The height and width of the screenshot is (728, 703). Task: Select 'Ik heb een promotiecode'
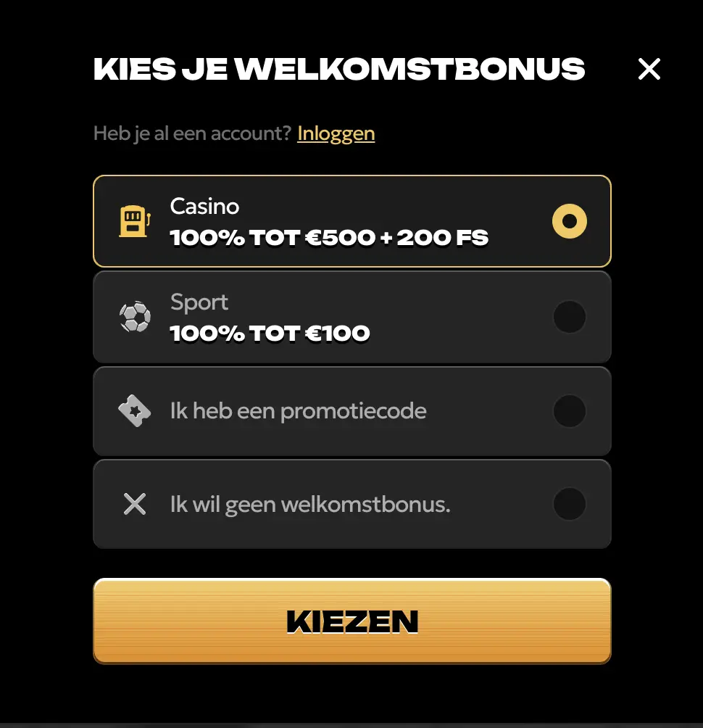[x=351, y=410]
